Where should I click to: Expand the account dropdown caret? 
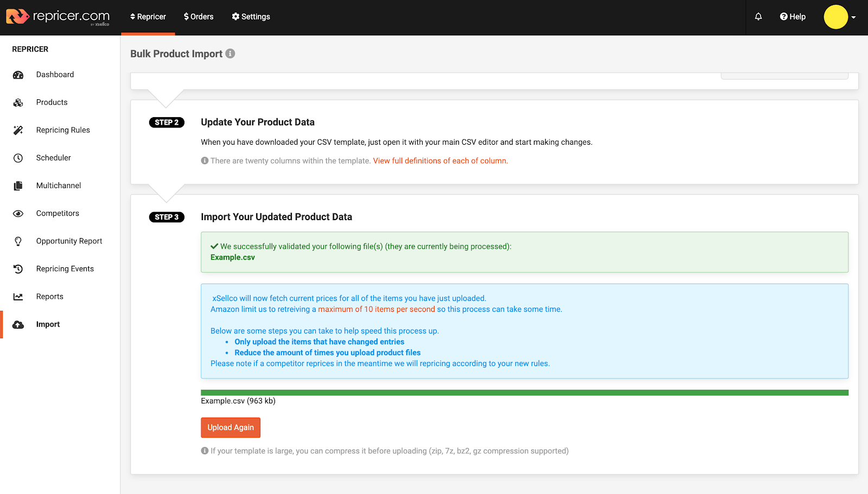pyautogui.click(x=853, y=17)
